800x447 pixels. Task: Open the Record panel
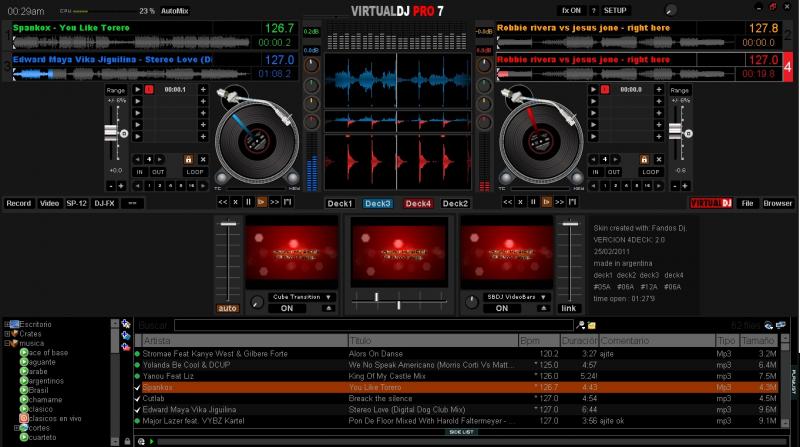pyautogui.click(x=19, y=203)
